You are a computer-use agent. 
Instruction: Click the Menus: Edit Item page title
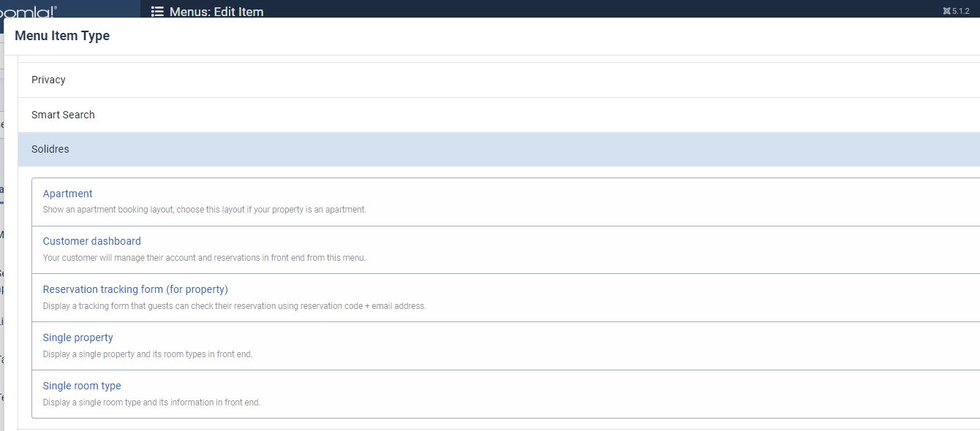[x=216, y=12]
